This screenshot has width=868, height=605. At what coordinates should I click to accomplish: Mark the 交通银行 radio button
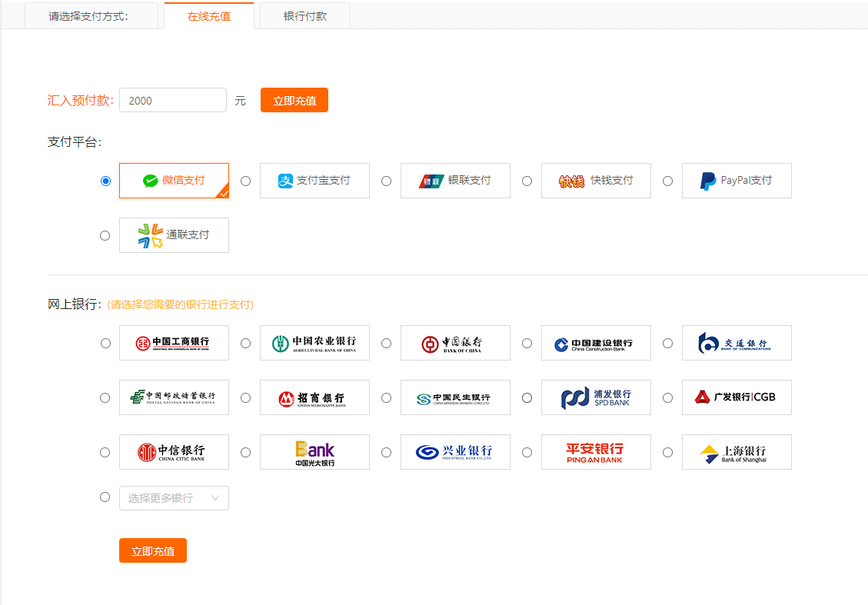pos(667,343)
